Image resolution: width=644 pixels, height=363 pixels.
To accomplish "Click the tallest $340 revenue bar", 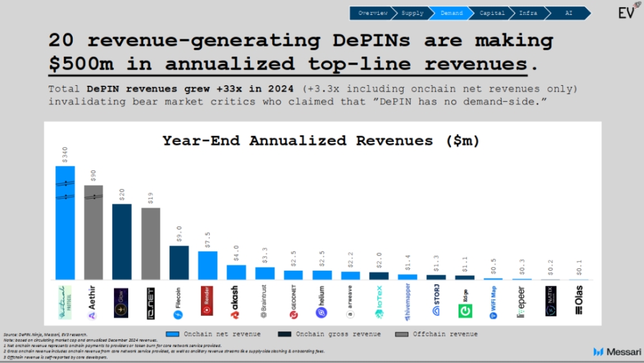I will point(65,222).
